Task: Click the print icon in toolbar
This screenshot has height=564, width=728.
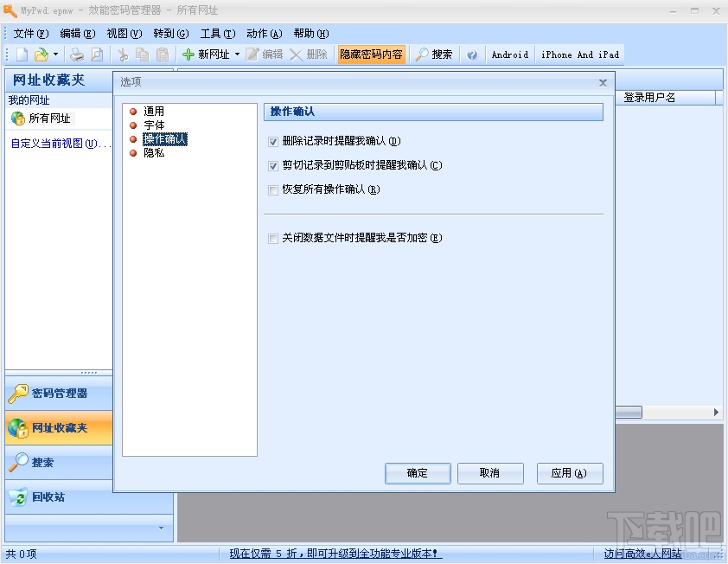Action: pos(76,54)
